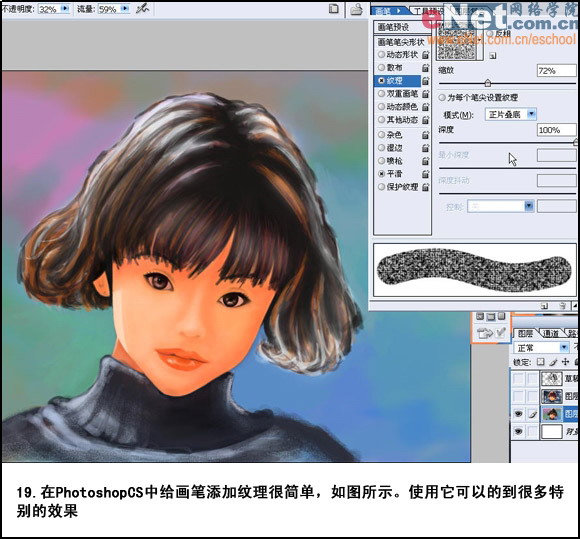This screenshot has width=580, height=539.
Task: Hide the selected portrait layer eye icon
Action: tap(518, 414)
